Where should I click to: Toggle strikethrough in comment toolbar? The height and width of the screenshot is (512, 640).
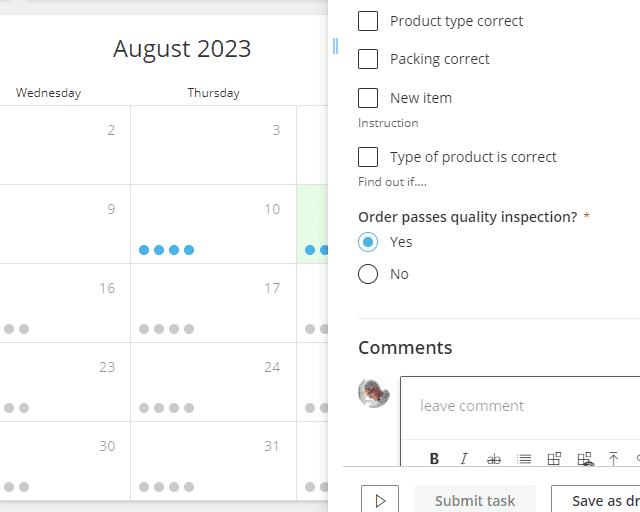click(x=493, y=459)
